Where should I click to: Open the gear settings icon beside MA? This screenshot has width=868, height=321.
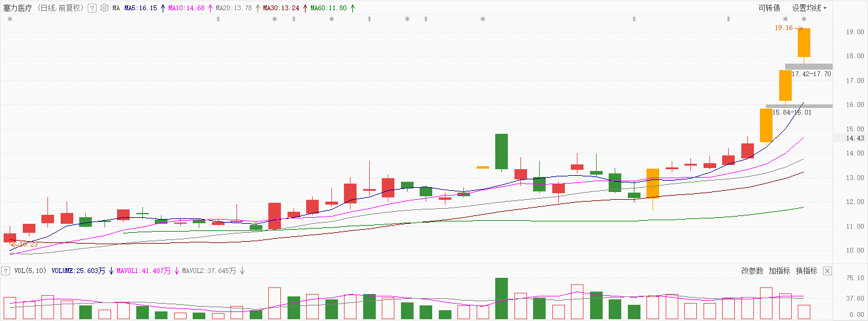(x=104, y=8)
